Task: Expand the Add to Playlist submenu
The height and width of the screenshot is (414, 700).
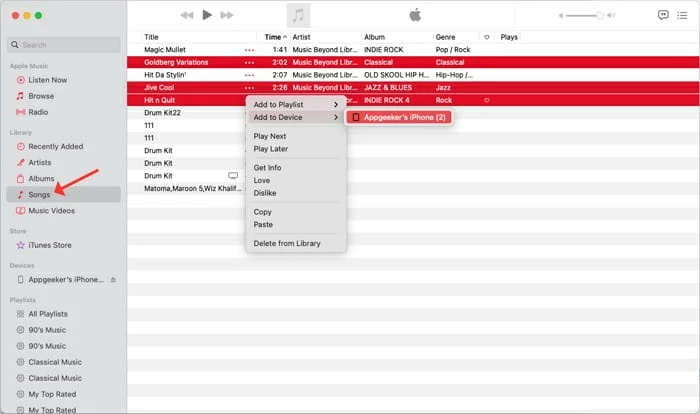Action: click(295, 105)
